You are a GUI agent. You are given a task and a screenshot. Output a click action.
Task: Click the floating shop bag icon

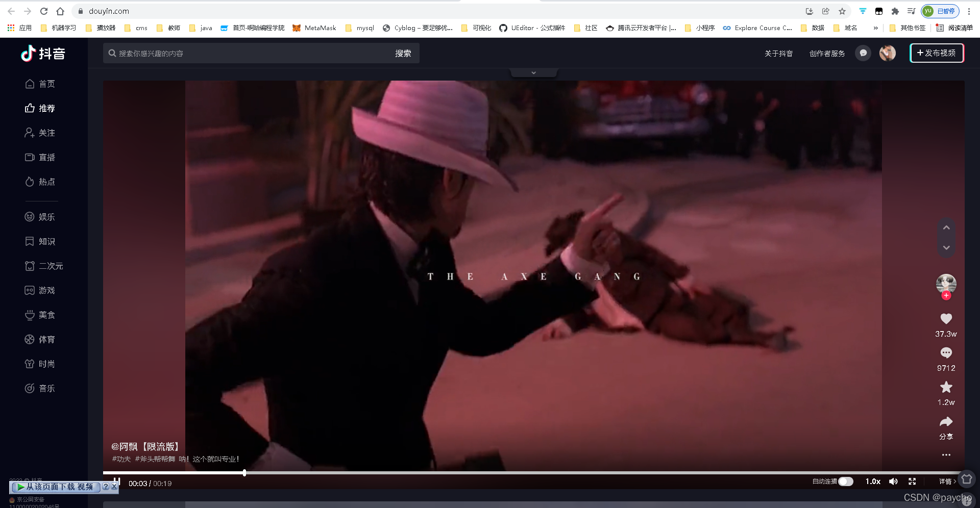[x=967, y=479]
